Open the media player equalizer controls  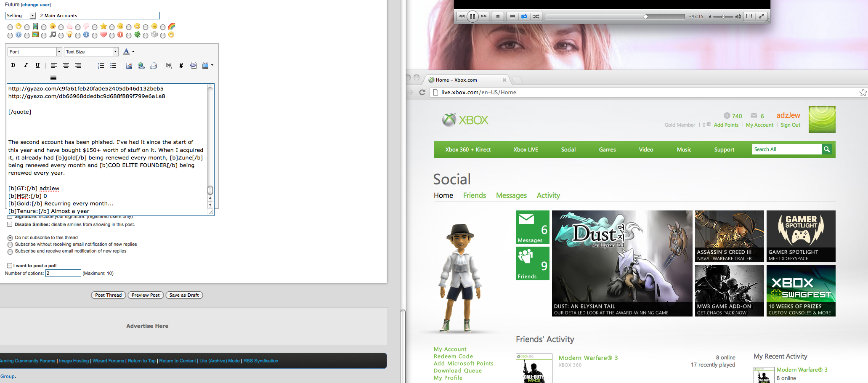[749, 16]
